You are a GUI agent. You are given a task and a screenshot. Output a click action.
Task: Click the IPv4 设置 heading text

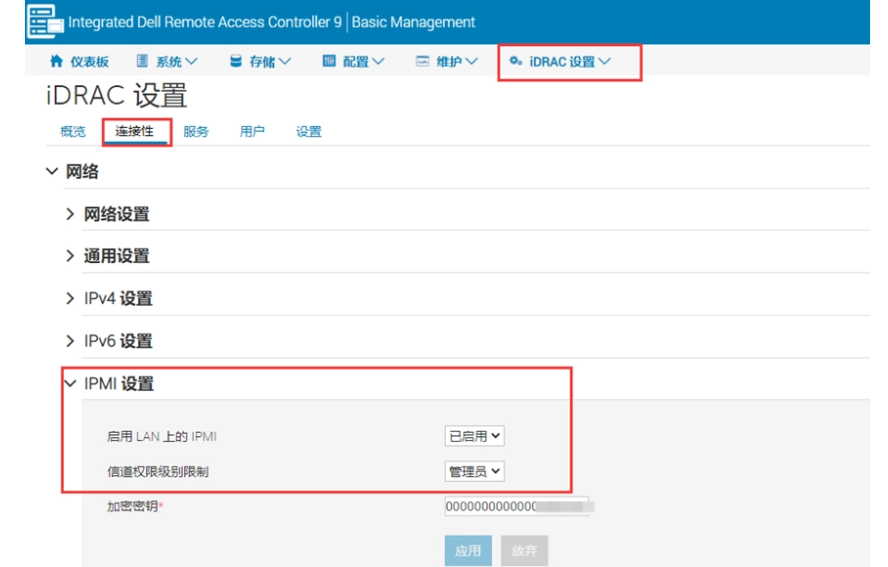(x=118, y=299)
